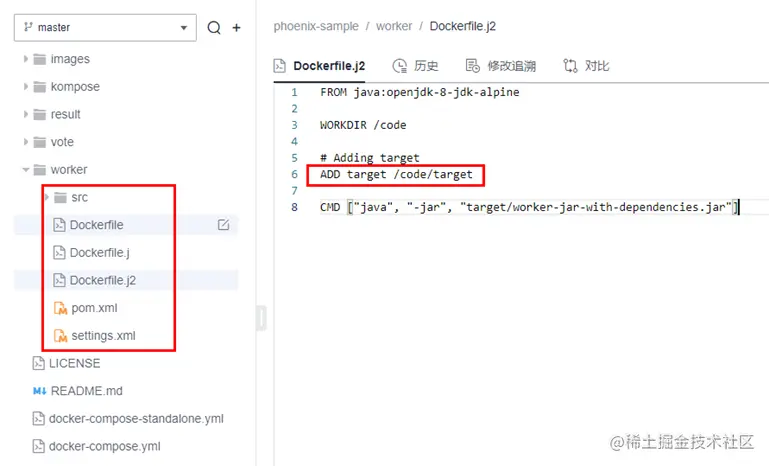Expand the images folder arrow

26,59
